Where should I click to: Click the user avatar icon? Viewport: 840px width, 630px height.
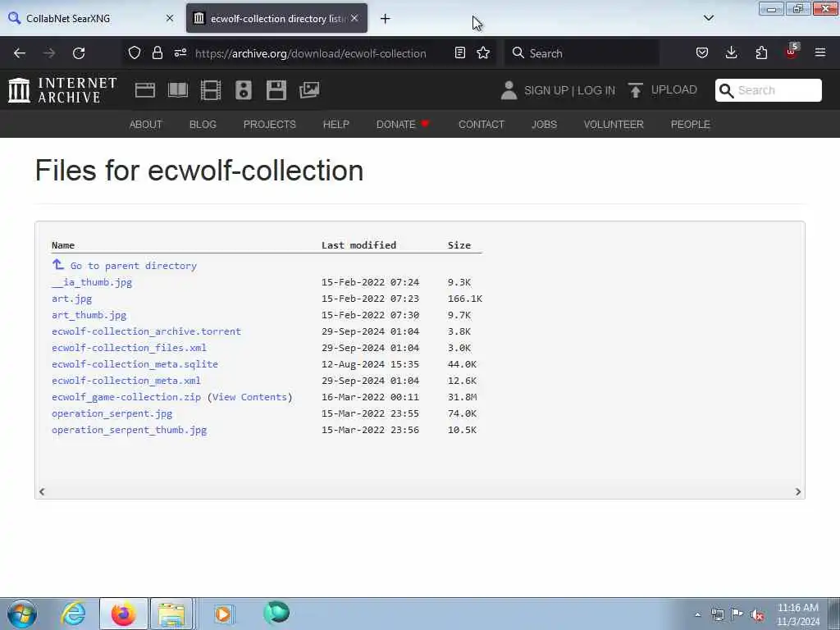(x=509, y=90)
